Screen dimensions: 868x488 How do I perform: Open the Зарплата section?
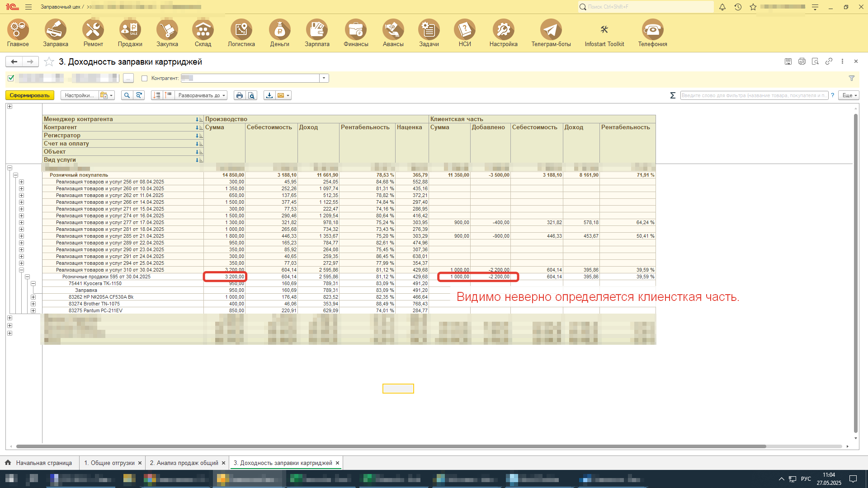pyautogui.click(x=317, y=33)
